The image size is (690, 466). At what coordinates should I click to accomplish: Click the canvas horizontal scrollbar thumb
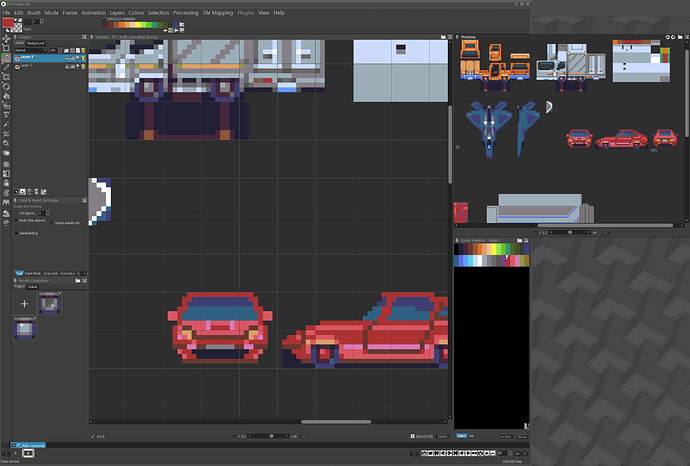tap(336, 422)
